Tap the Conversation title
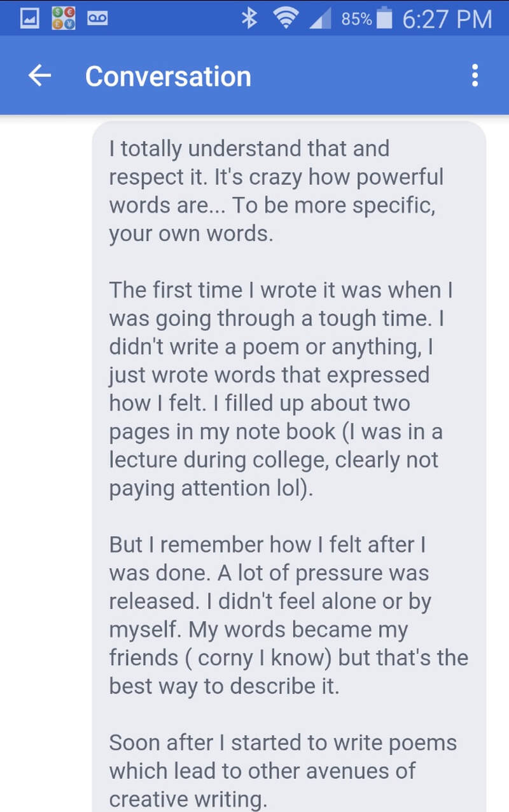509x812 pixels. [168, 76]
